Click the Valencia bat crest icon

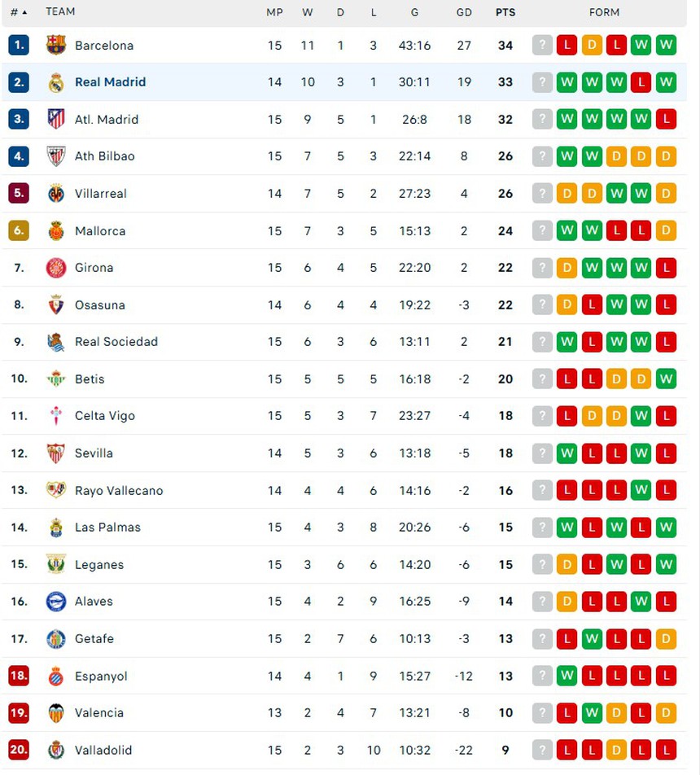pyautogui.click(x=56, y=713)
